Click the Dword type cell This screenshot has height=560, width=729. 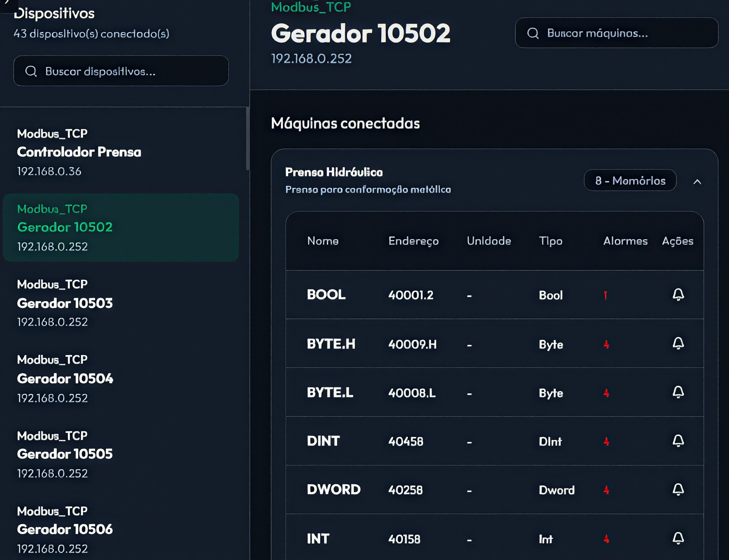pos(557,490)
